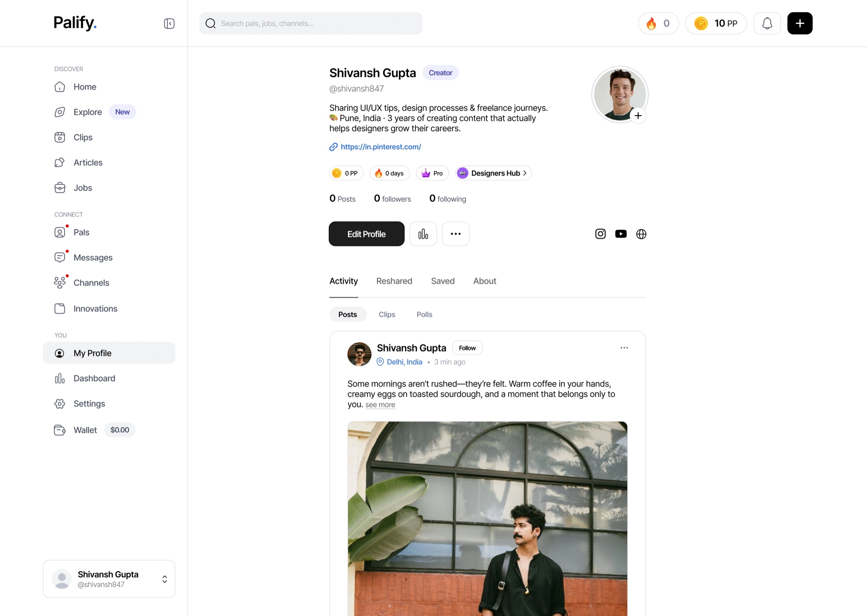Focus the search pals, jobs, channels field

[x=311, y=23]
